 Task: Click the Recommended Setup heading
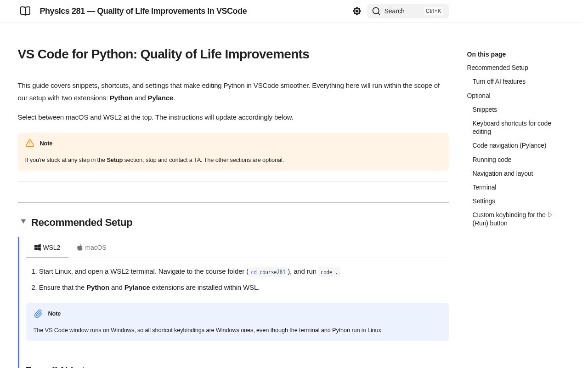82,223
